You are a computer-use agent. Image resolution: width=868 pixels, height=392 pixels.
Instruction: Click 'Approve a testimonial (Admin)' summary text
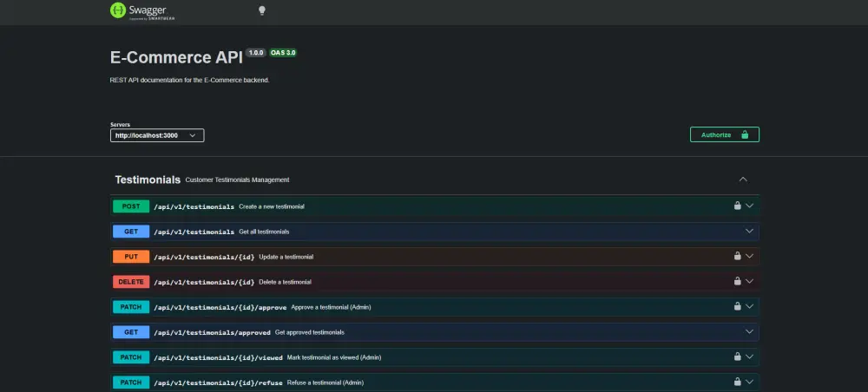(x=331, y=307)
